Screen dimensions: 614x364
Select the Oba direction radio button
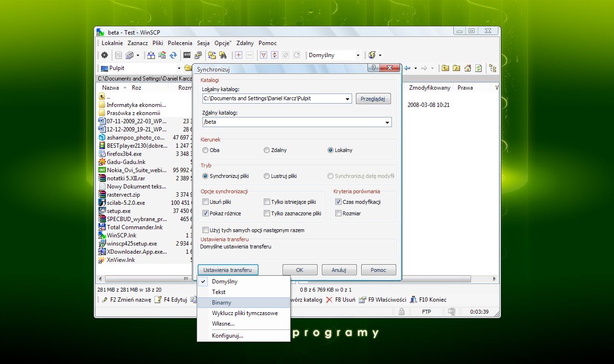click(205, 150)
